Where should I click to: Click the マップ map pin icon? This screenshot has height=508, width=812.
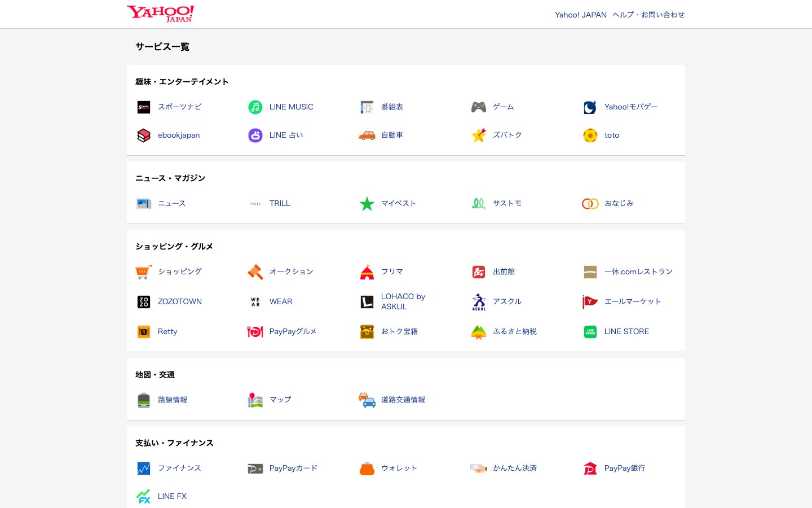[255, 400]
